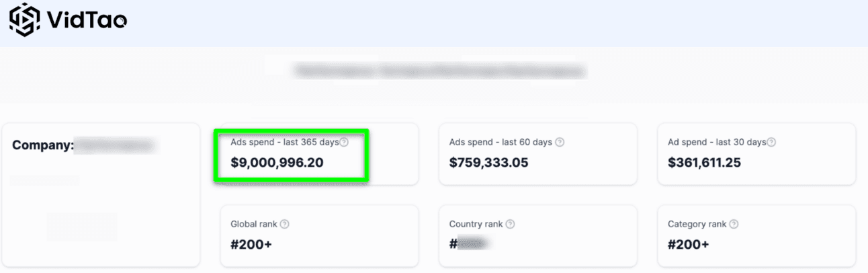Image resolution: width=868 pixels, height=273 pixels.
Task: Click the blurred page title heading
Action: pyautogui.click(x=439, y=70)
